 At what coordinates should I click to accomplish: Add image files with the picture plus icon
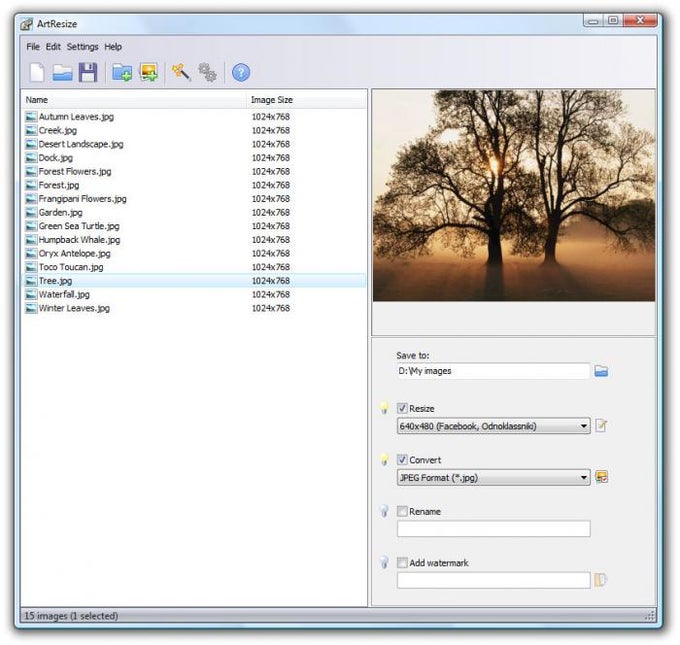[149, 72]
